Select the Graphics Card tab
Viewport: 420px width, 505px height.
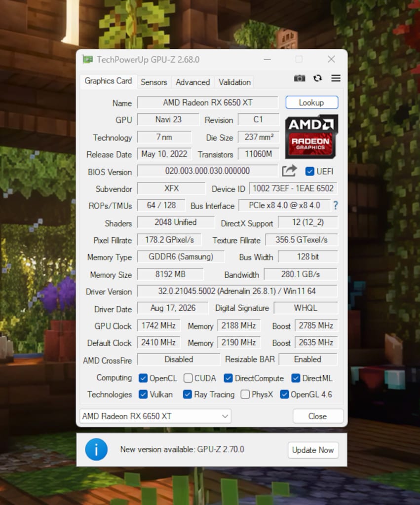tap(108, 81)
